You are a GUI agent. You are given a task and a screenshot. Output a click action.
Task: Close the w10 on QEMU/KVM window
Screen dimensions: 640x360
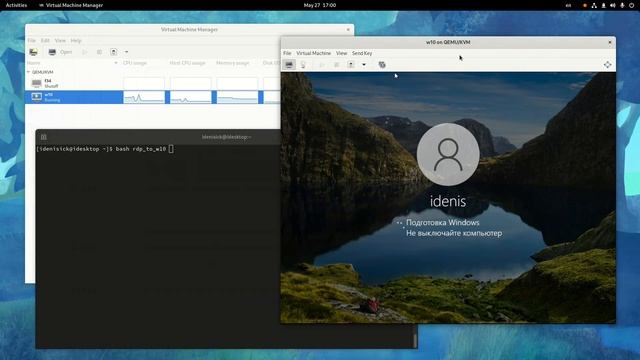click(x=610, y=42)
